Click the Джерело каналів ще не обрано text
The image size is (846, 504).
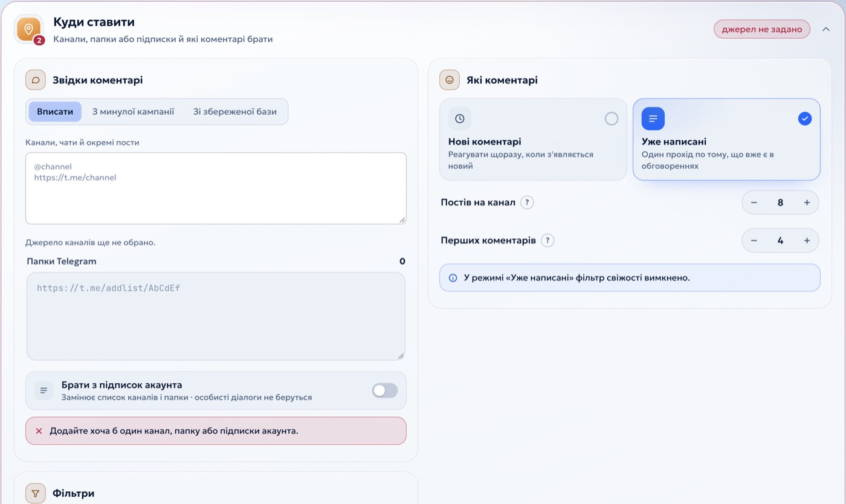(91, 242)
